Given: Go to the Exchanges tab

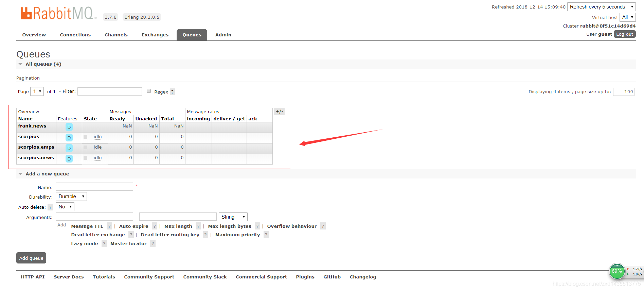Looking at the screenshot, I should (155, 35).
